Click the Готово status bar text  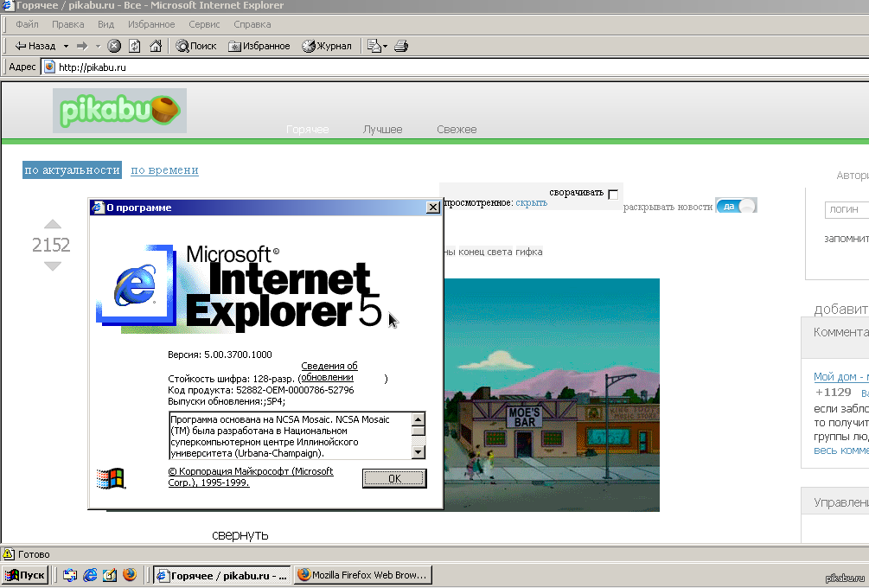(34, 554)
